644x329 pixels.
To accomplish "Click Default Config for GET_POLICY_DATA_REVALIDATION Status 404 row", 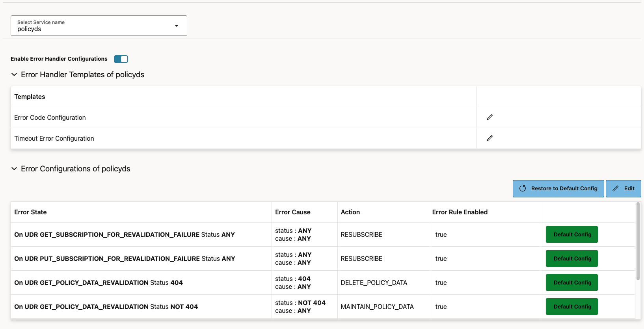I will [572, 283].
